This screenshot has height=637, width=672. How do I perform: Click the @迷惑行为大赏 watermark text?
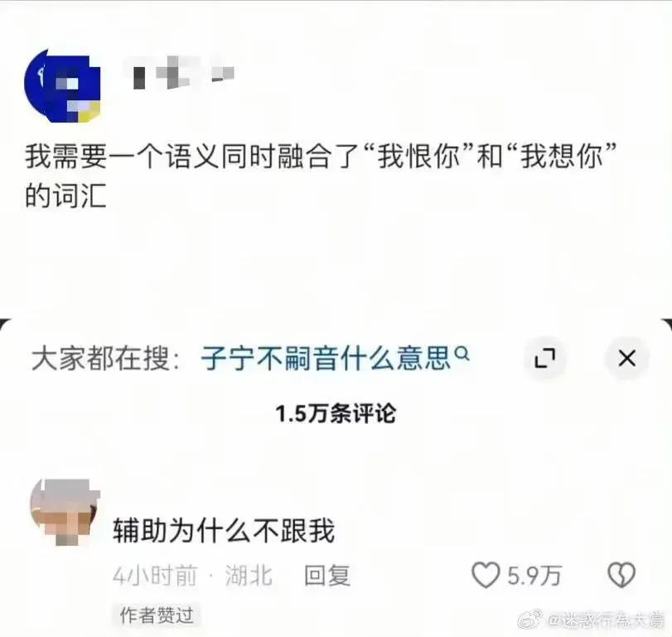606,620
